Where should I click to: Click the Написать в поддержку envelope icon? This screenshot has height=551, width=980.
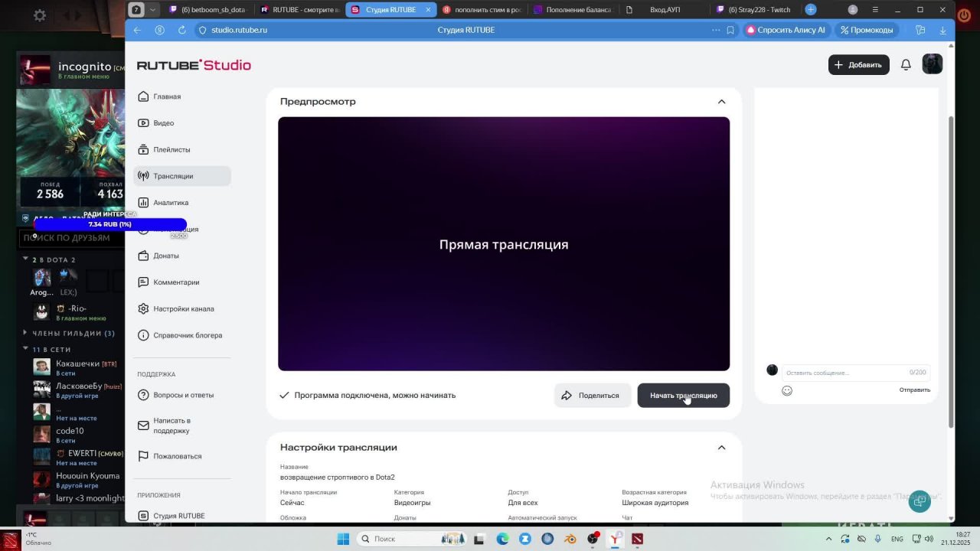click(x=143, y=425)
